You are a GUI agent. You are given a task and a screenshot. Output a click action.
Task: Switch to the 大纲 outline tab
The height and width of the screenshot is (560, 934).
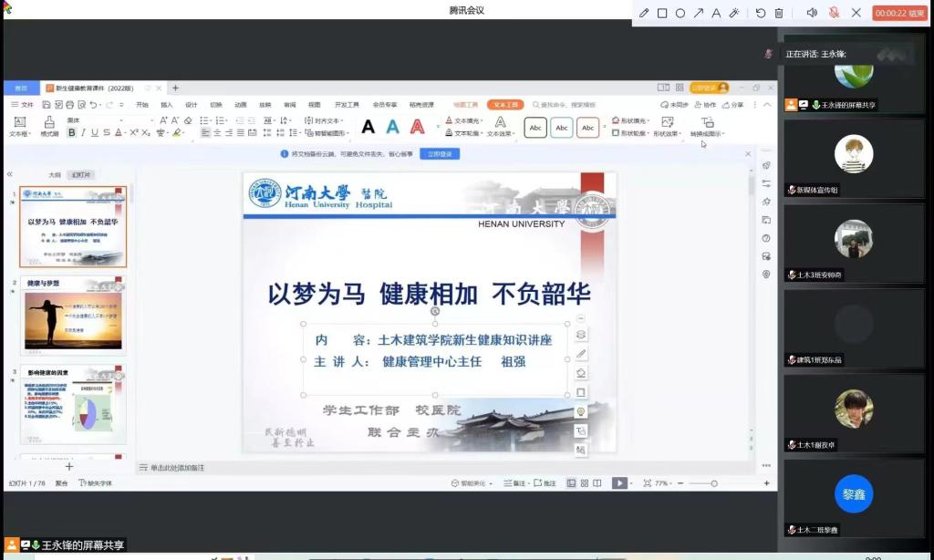55,175
